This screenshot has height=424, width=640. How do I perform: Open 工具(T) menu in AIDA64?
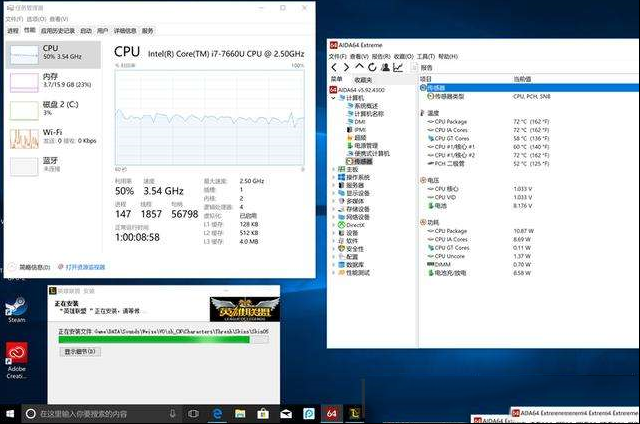pyautogui.click(x=426, y=56)
